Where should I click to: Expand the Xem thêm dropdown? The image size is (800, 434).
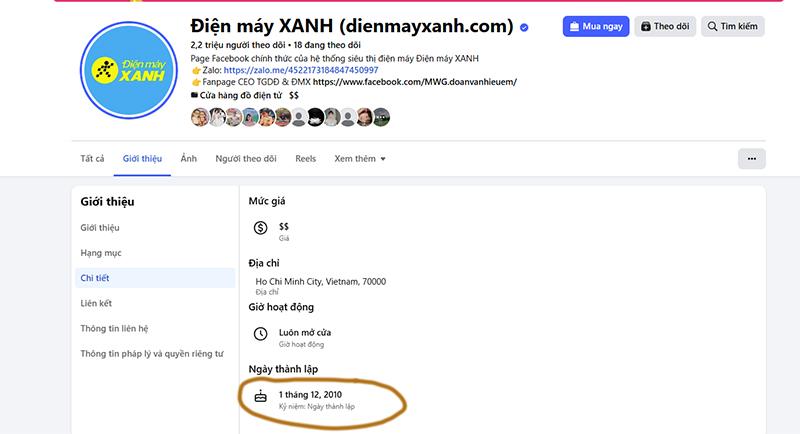(360, 159)
